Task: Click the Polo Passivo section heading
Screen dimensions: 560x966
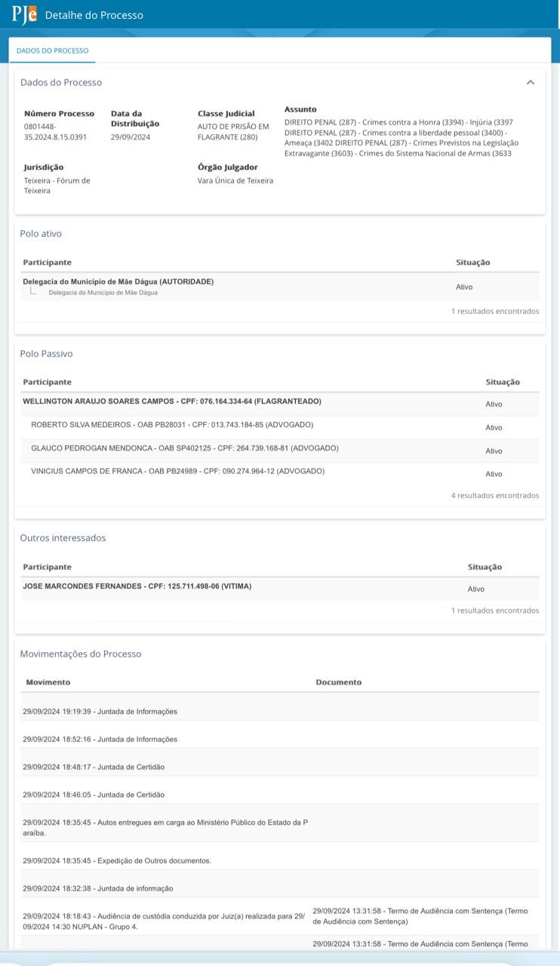Action: [x=46, y=354]
